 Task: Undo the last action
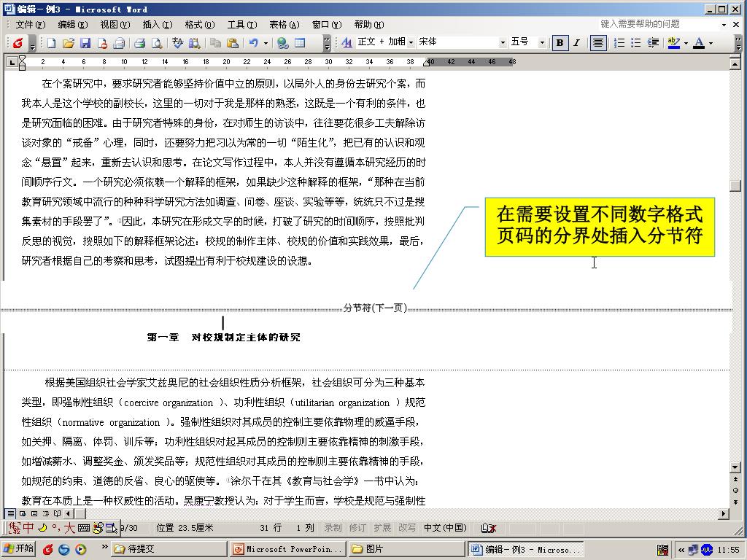(x=253, y=43)
